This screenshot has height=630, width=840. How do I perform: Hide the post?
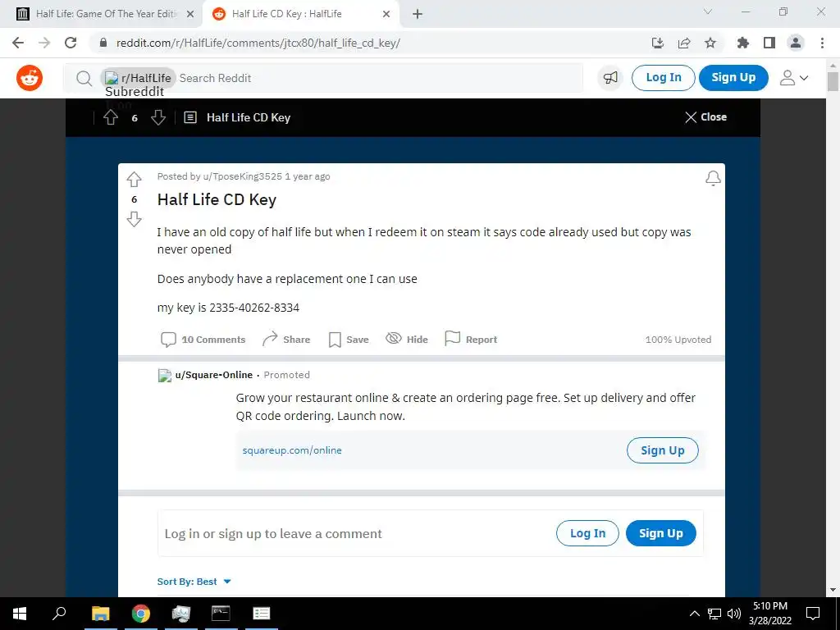[407, 339]
